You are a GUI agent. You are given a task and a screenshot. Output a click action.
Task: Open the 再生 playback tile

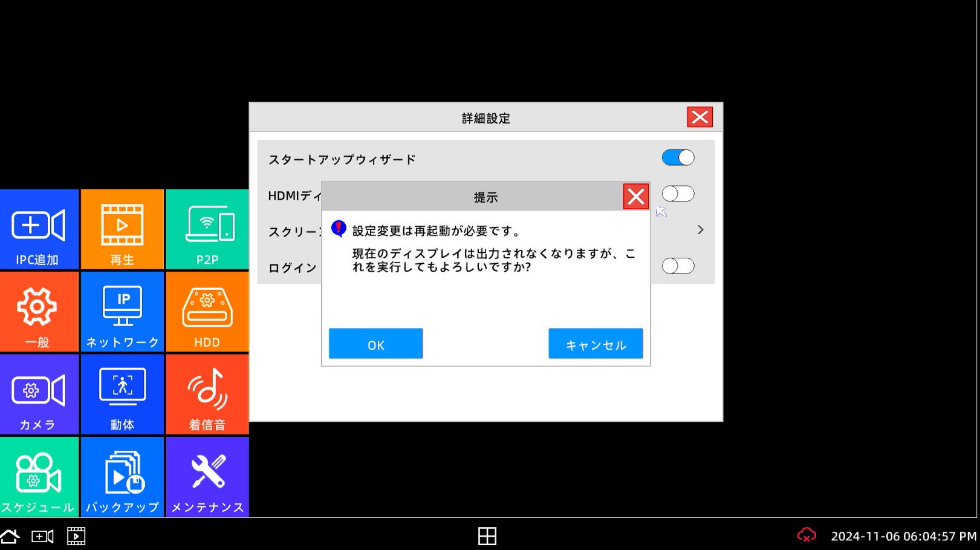coord(122,230)
